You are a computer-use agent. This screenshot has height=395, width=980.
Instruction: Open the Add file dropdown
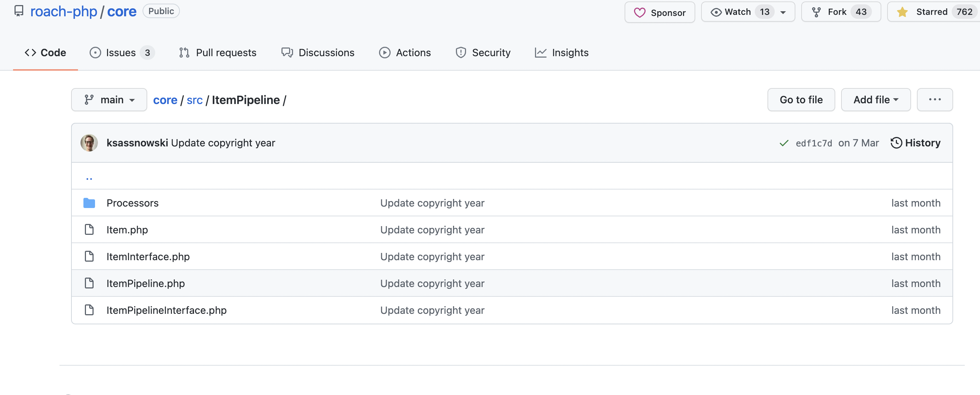click(876, 100)
